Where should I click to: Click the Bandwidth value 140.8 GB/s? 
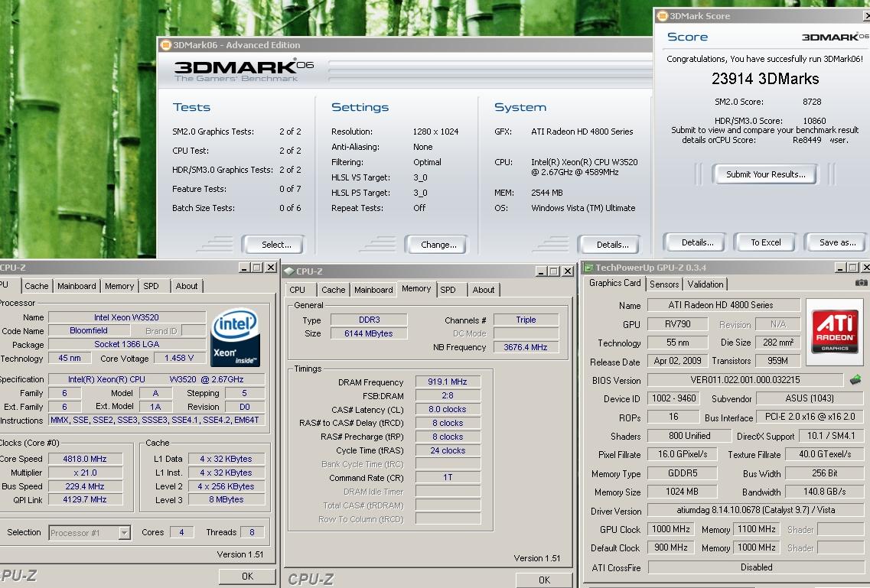(825, 492)
